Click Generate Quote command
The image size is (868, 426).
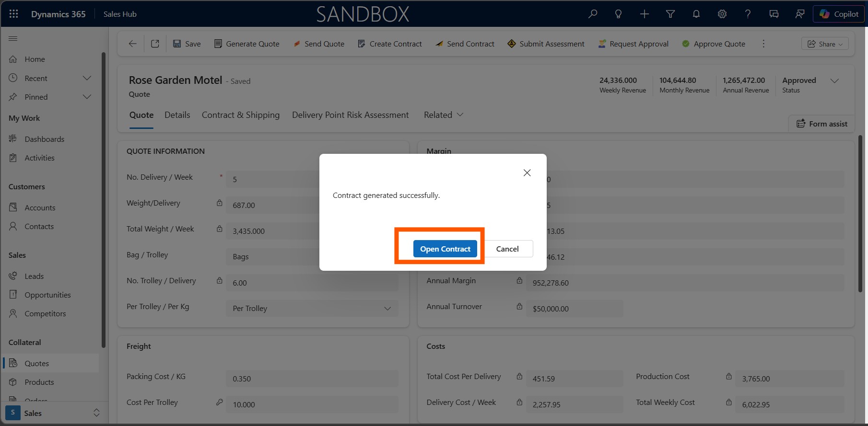pyautogui.click(x=246, y=44)
